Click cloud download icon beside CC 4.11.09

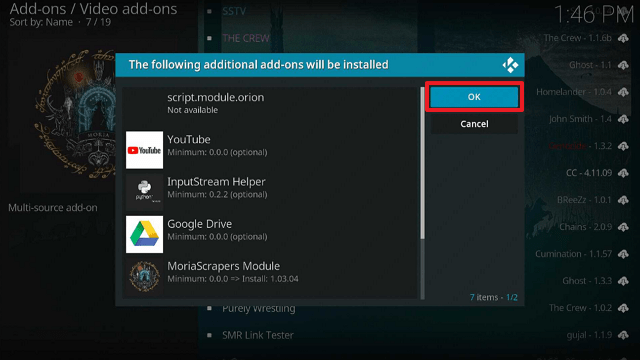tap(623, 173)
